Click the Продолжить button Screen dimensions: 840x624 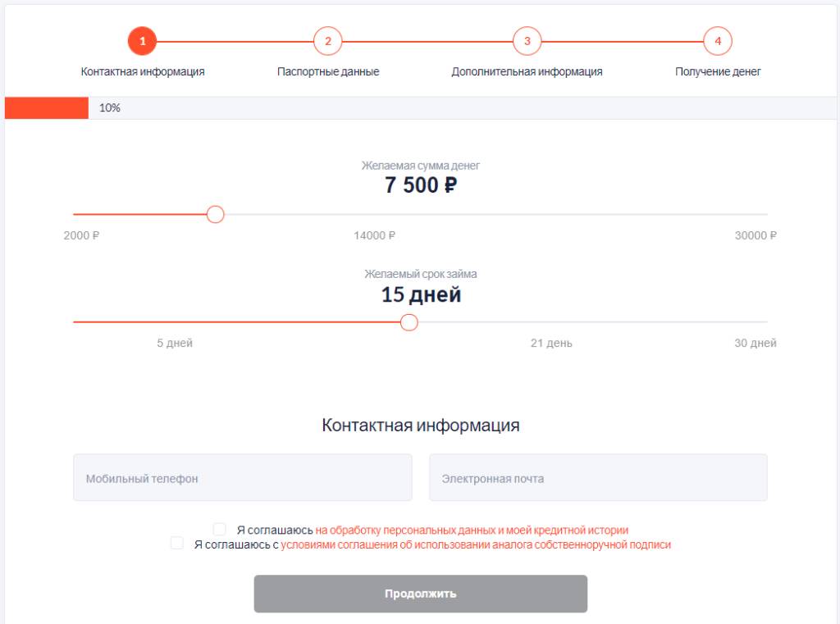tap(421, 594)
